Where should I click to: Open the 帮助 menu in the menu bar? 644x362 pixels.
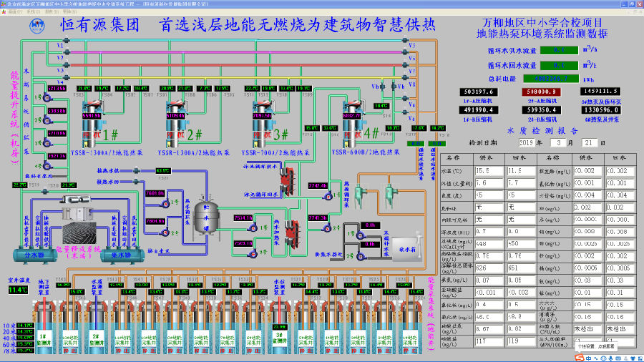click(x=67, y=12)
